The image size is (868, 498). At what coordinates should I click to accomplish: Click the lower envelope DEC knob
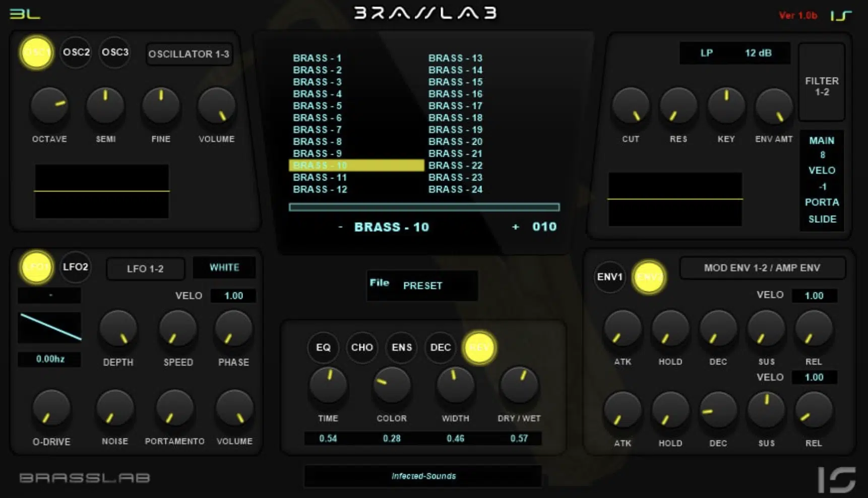pos(718,410)
